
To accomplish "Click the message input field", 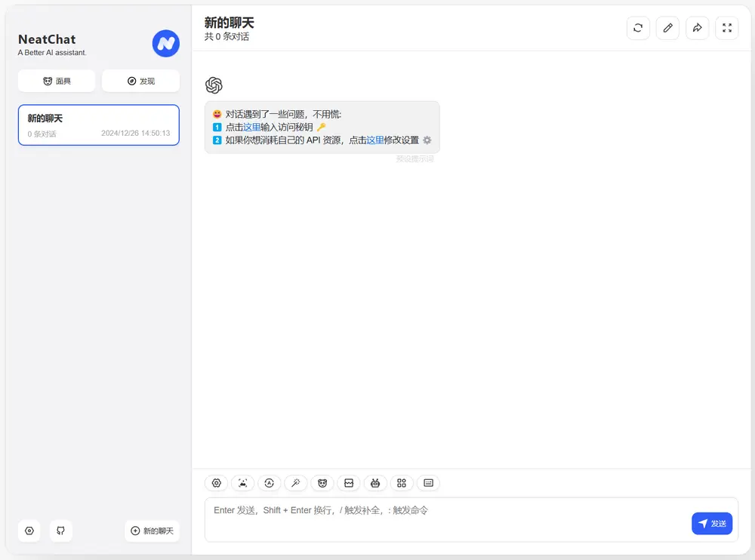I will 453,519.
